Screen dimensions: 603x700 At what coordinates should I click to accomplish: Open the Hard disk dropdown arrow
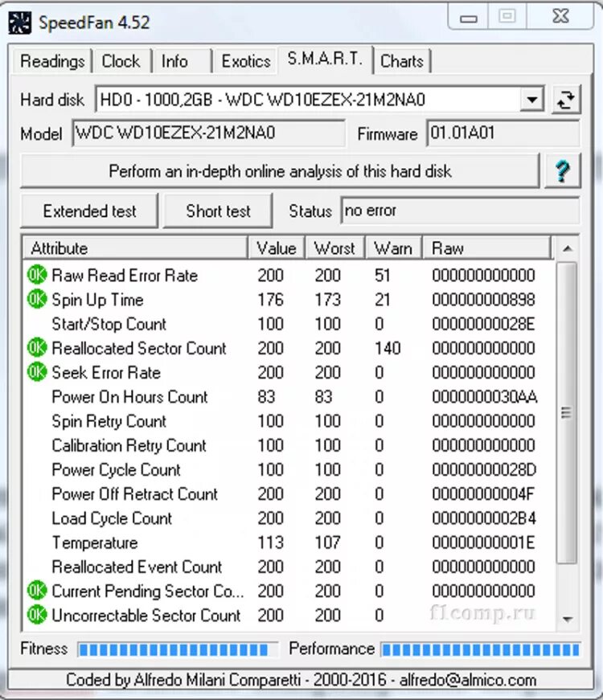coord(532,100)
